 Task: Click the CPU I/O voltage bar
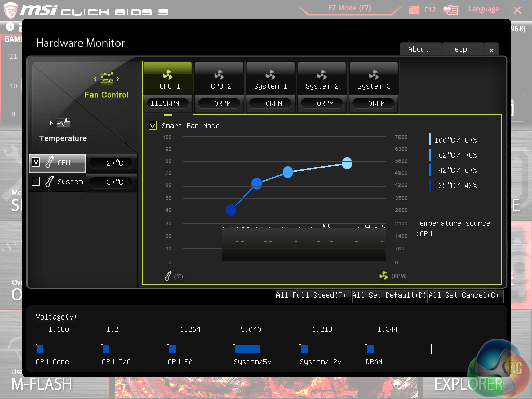(x=106, y=349)
